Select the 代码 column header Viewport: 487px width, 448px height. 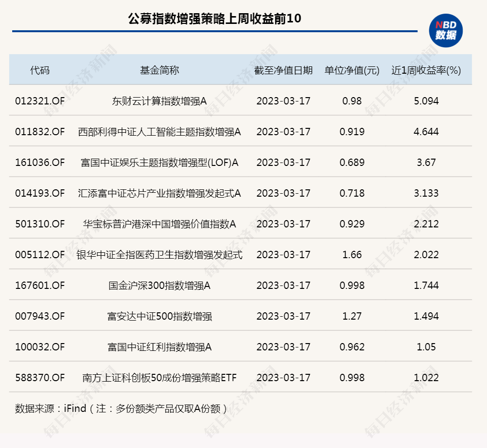coord(39,69)
